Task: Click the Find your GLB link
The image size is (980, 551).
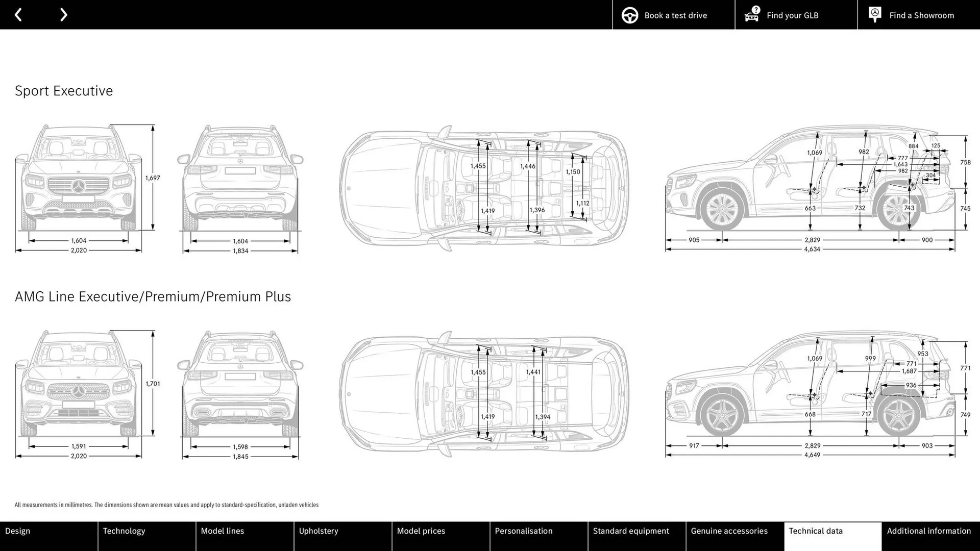Action: click(x=792, y=15)
